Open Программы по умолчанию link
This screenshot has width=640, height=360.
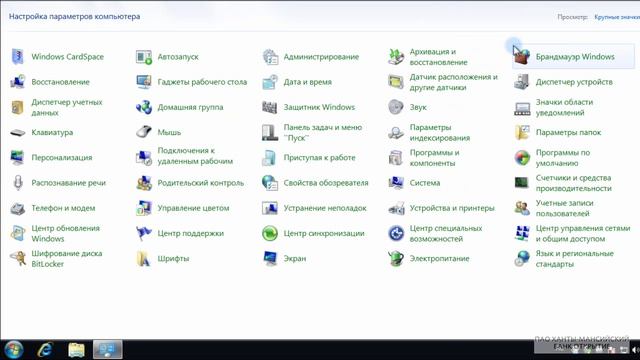coord(562,158)
